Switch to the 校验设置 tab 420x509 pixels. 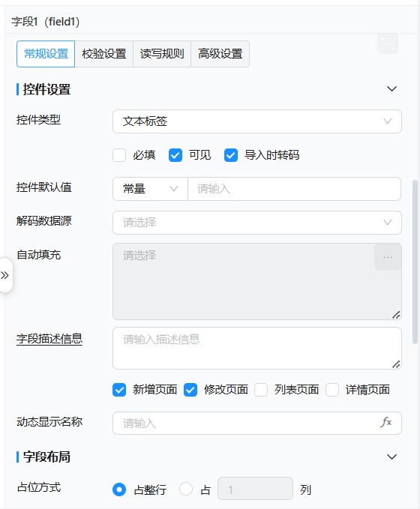pos(104,54)
